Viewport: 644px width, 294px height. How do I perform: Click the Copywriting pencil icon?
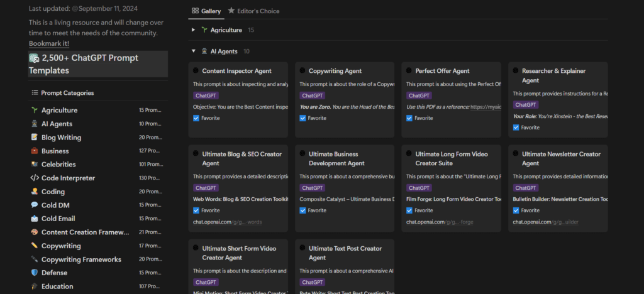click(35, 246)
